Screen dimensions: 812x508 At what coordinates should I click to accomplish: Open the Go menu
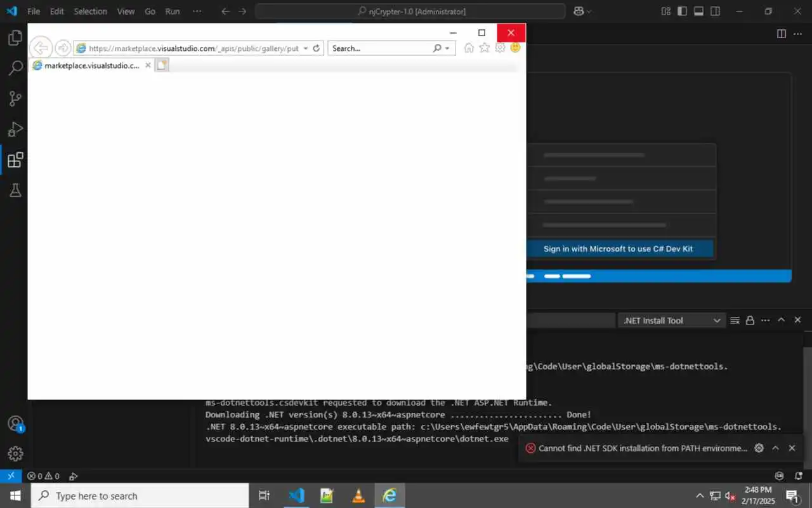coord(150,11)
